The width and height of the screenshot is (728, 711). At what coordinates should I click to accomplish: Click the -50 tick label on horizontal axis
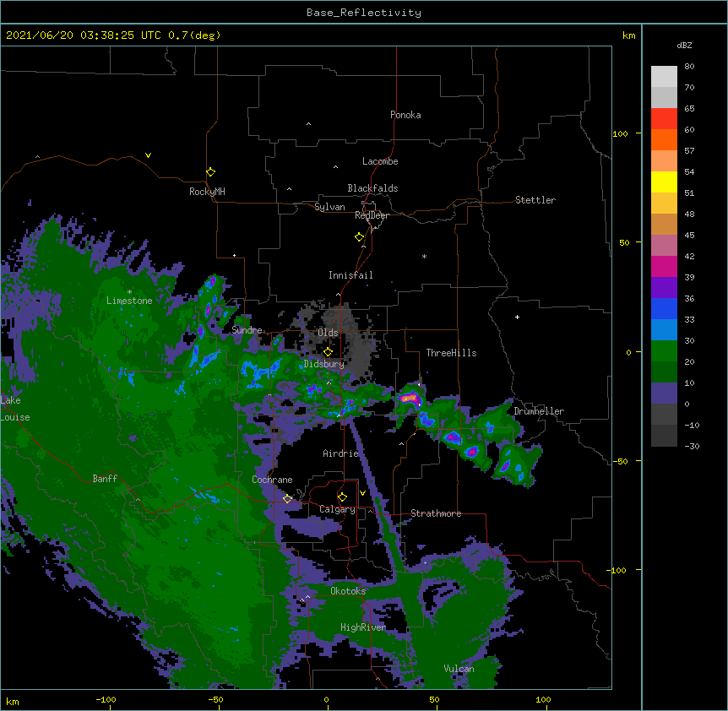215,699
